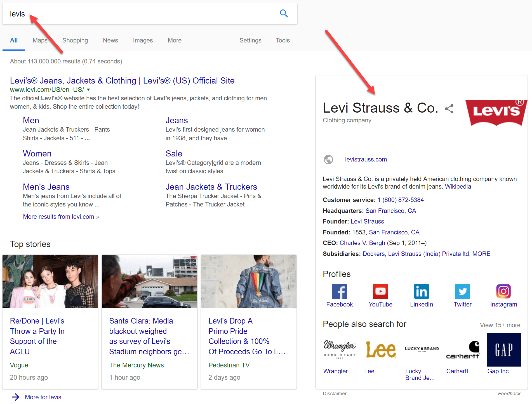Open the LinkedIn profile icon
The height and width of the screenshot is (404, 532).
422,291
